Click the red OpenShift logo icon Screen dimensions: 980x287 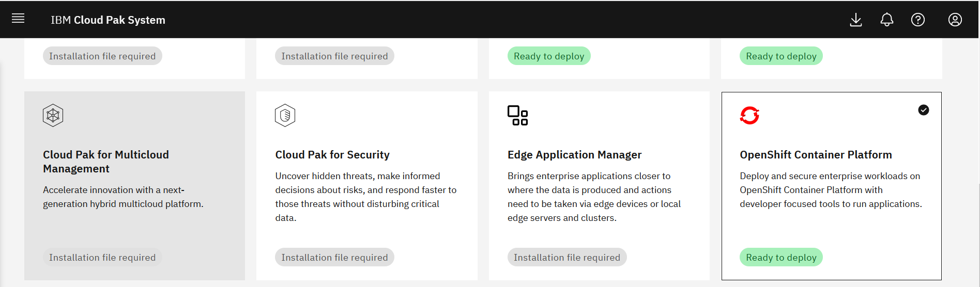[749, 116]
